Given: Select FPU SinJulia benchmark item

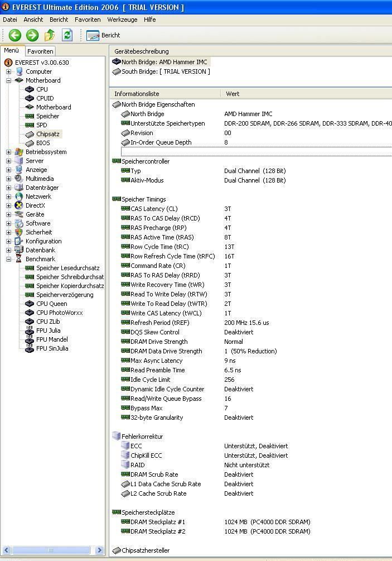Looking at the screenshot, I should pyautogui.click(x=52, y=348).
